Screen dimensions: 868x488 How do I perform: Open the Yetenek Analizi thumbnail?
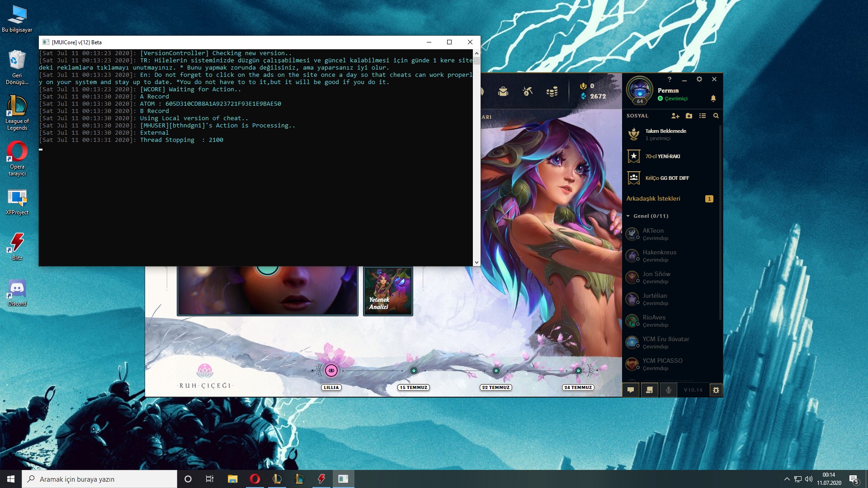(x=388, y=291)
